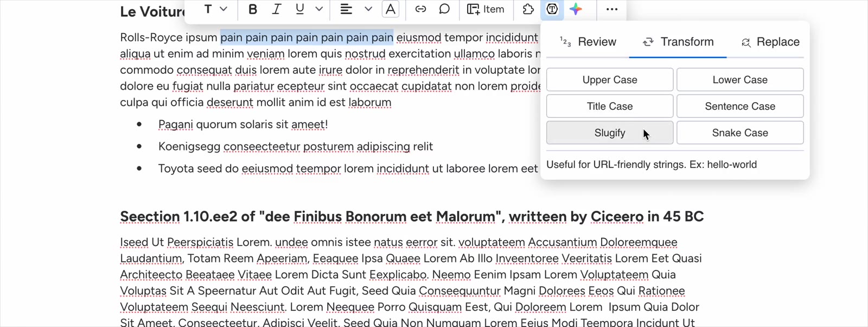Apply Sentence Case transformation

tap(740, 106)
